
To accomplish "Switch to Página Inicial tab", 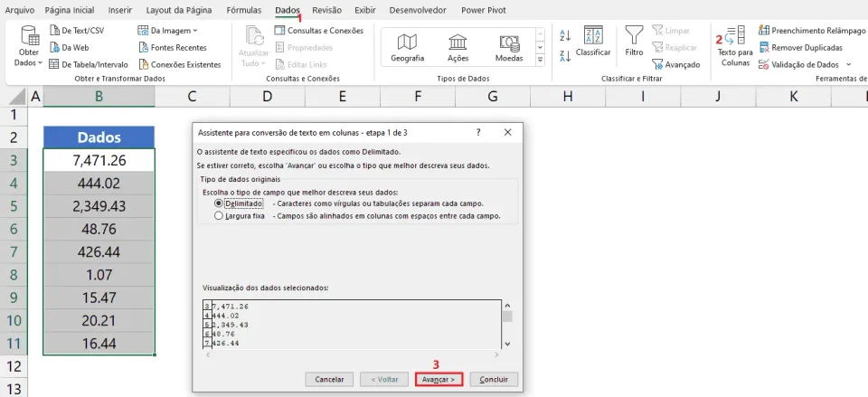I will (70, 10).
